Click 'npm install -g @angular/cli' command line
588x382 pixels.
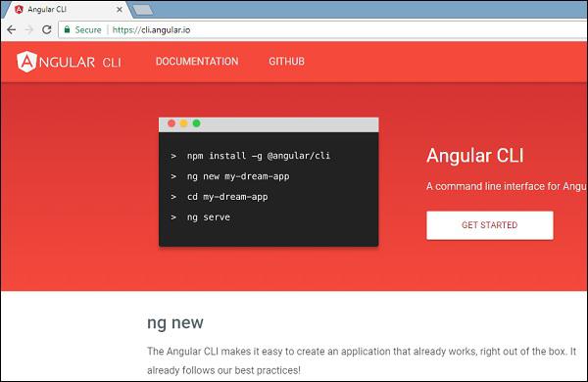(259, 156)
